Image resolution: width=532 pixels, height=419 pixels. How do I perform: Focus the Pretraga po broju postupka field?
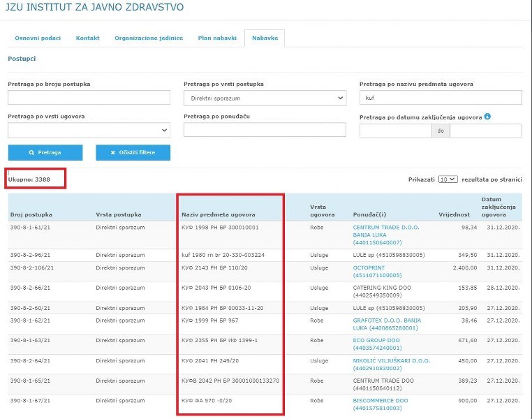(89, 98)
